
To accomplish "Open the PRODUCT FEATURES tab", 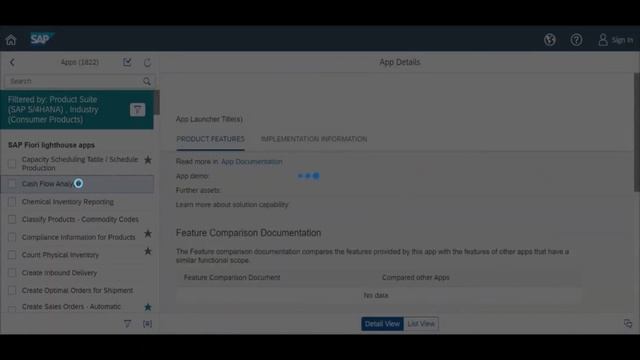I will (x=211, y=139).
